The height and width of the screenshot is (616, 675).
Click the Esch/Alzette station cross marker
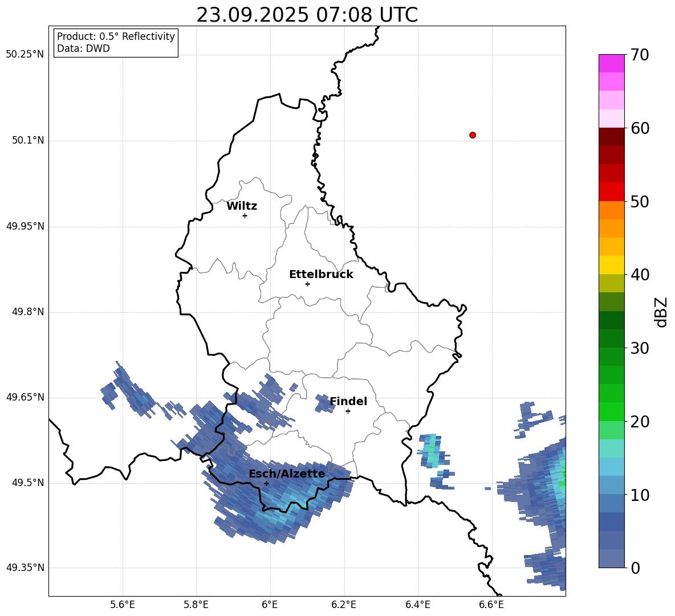(266, 483)
